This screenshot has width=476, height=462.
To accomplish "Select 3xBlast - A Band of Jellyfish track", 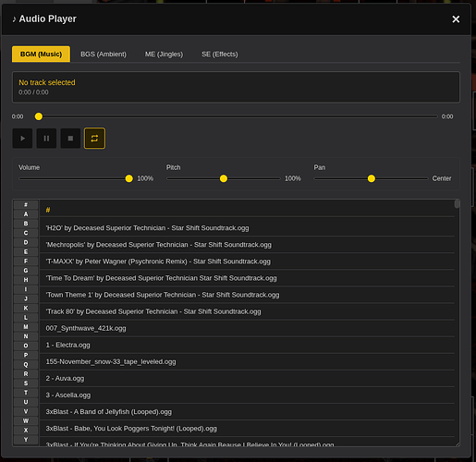I will 247,412.
